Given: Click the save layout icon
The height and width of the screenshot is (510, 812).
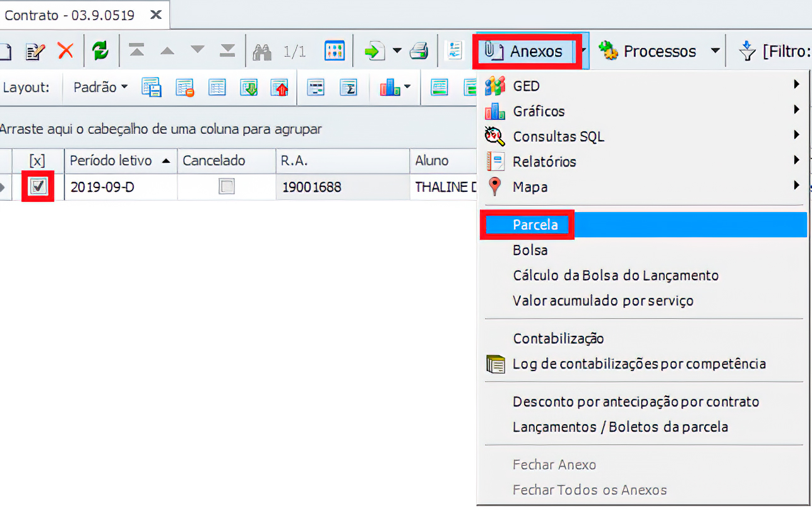Looking at the screenshot, I should (152, 87).
